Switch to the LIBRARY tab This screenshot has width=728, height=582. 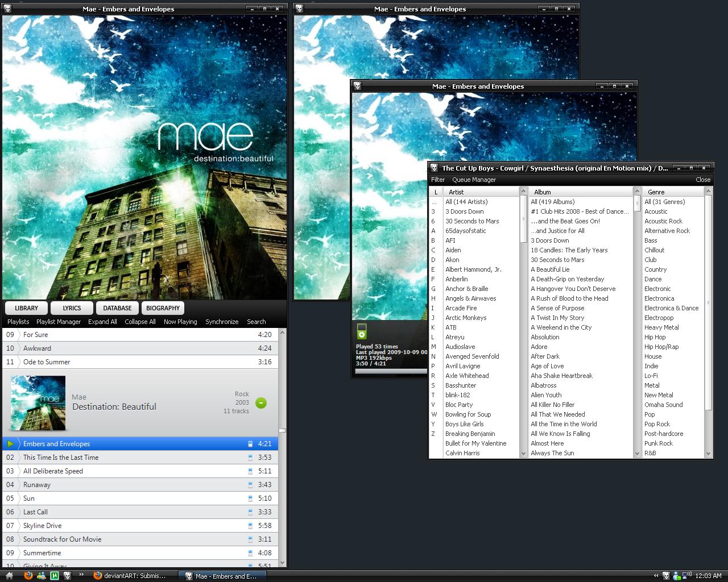(26, 308)
